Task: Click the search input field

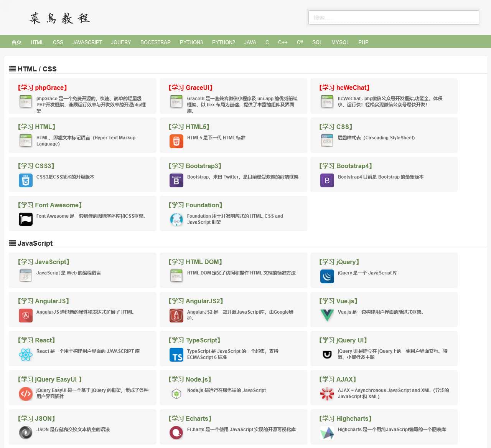Action: click(394, 18)
